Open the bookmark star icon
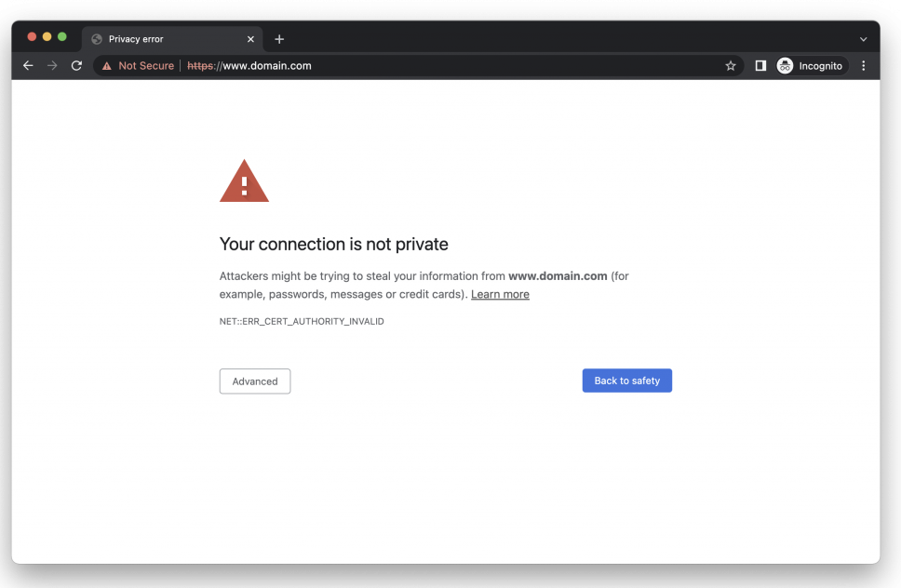Viewport: 901px width, 588px height. (x=730, y=65)
